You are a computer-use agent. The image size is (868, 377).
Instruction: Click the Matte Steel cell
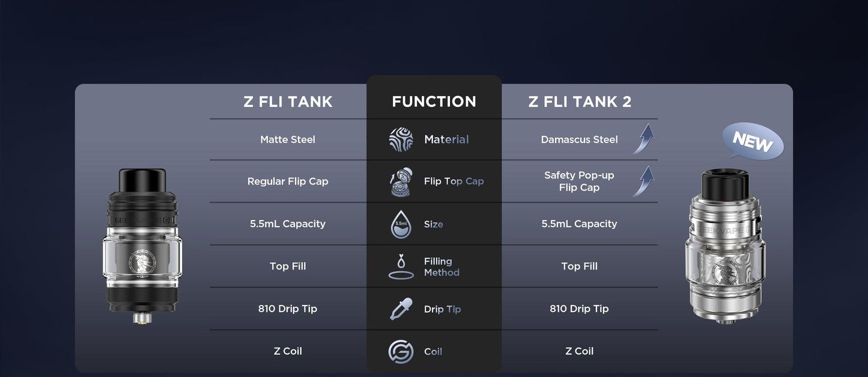[288, 139]
